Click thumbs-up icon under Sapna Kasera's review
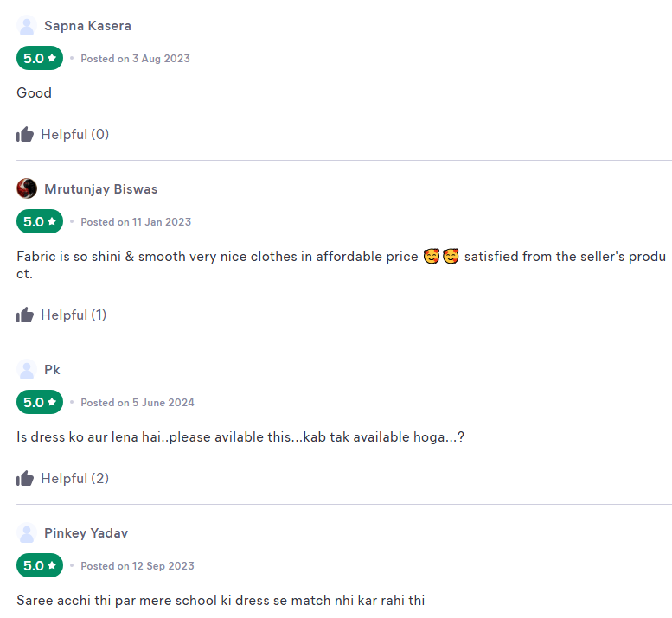This screenshot has width=672, height=618. pyautogui.click(x=25, y=134)
